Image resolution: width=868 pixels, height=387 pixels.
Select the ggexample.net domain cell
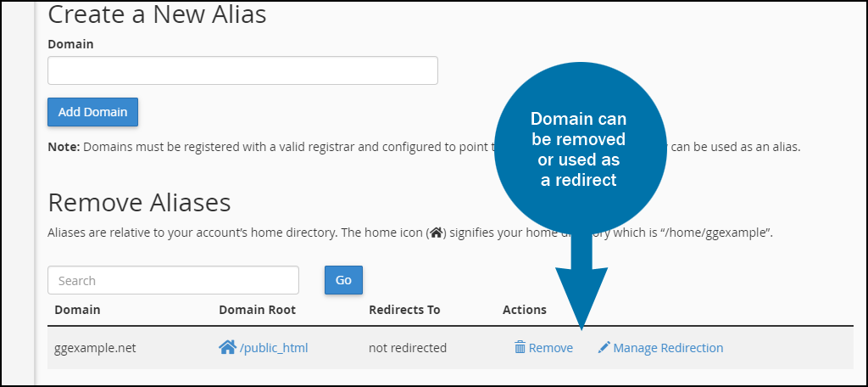(95, 348)
